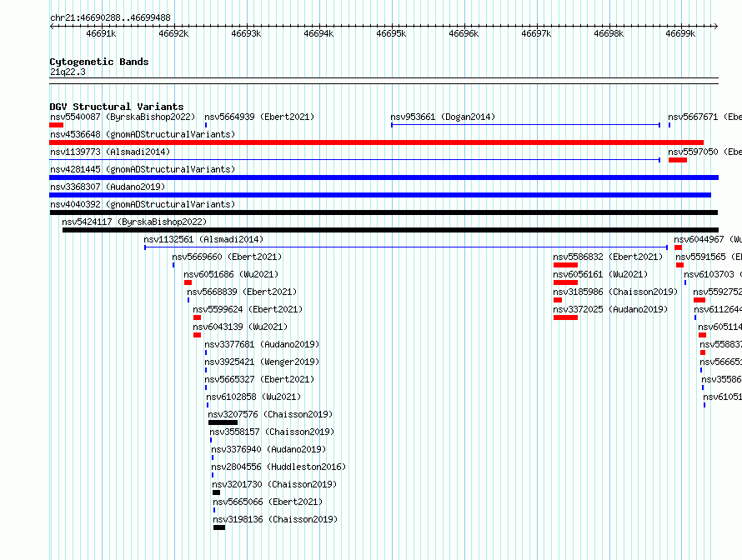Image resolution: width=742 pixels, height=560 pixels.
Task: Open the nsv6043139 (Wu2021) label
Action: tap(240, 327)
